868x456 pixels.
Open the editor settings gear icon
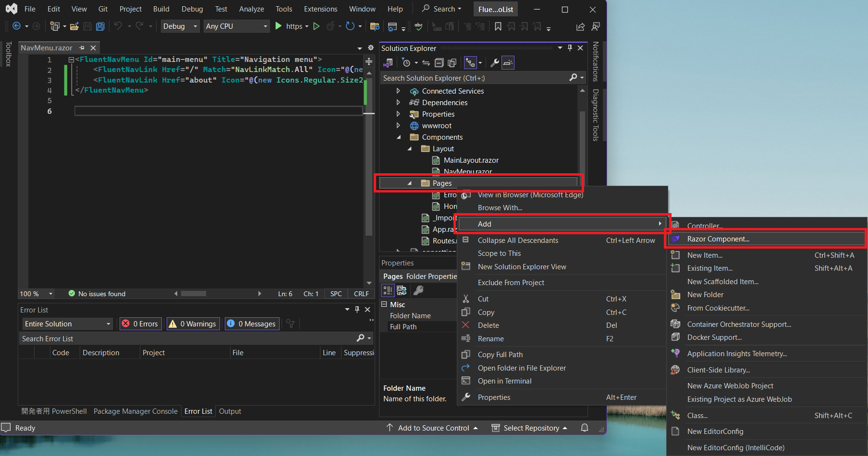coord(370,48)
